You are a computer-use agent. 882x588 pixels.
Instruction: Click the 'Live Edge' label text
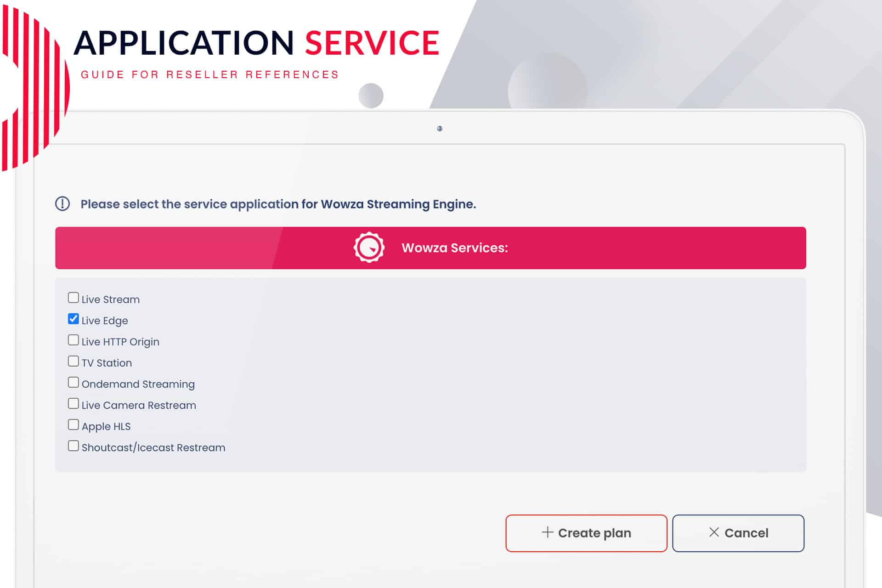tap(105, 321)
